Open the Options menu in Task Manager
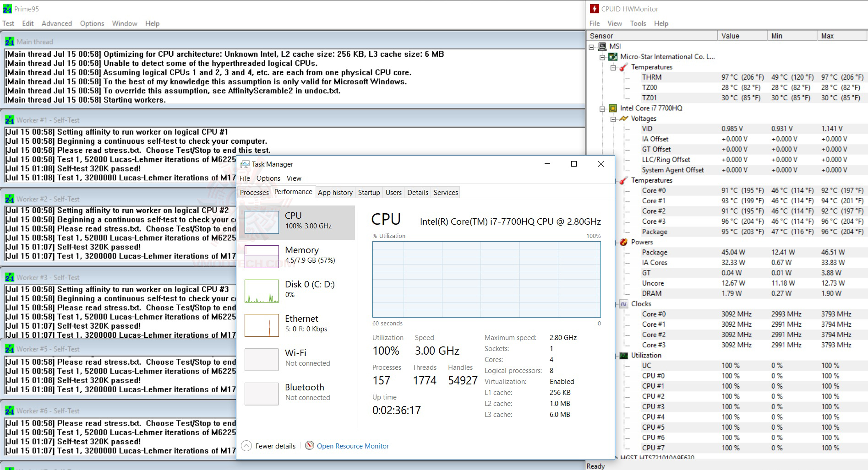 tap(268, 178)
